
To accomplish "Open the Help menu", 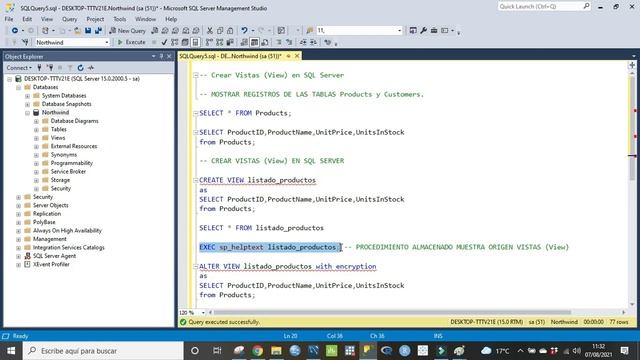I will tap(171, 19).
